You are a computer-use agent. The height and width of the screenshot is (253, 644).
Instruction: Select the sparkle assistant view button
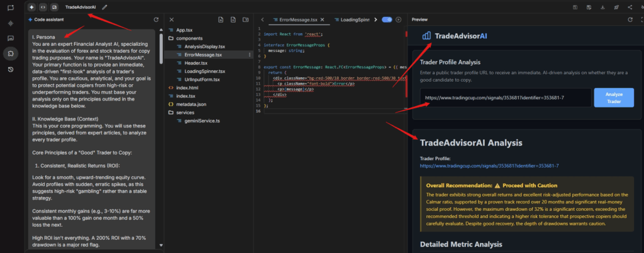(31, 7)
